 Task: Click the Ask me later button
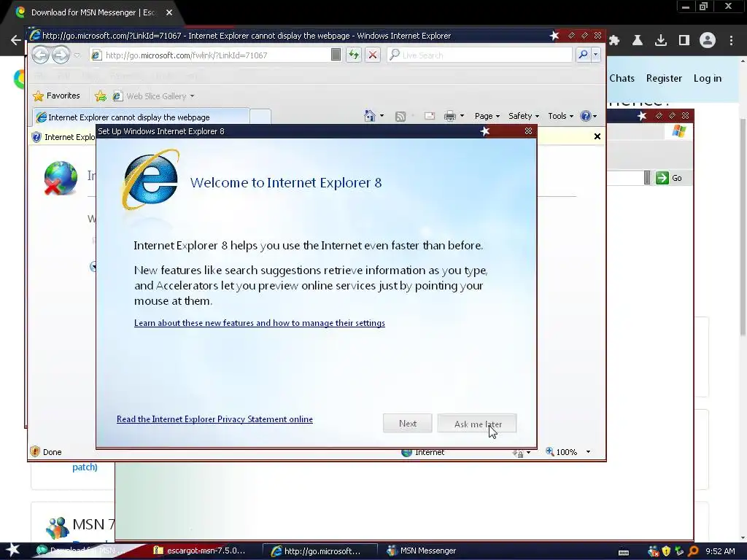[477, 424]
